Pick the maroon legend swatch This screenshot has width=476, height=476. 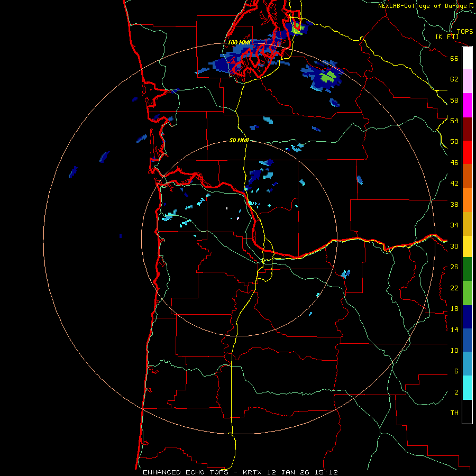coord(467,129)
